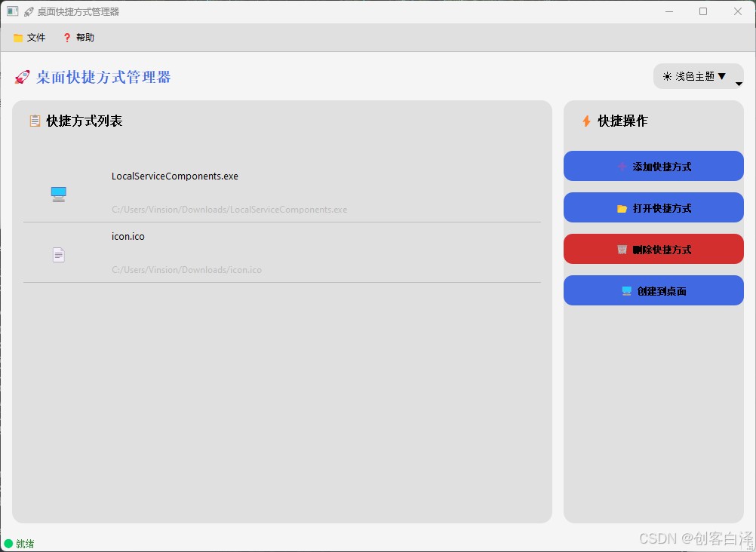756x552 pixels.
Task: Click the clipboard icon next to 快捷方式列表
Action: click(35, 121)
